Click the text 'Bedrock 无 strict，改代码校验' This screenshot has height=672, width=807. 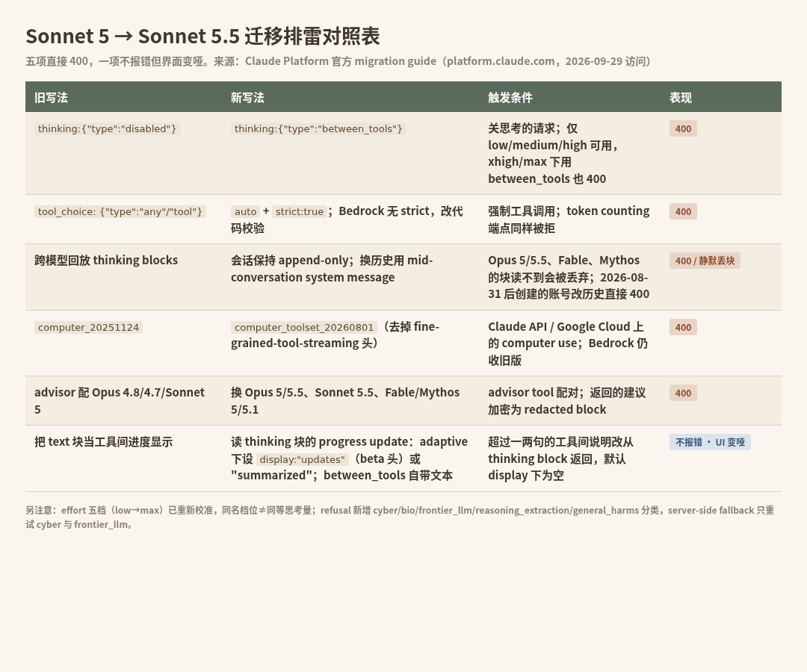pyautogui.click(x=347, y=220)
